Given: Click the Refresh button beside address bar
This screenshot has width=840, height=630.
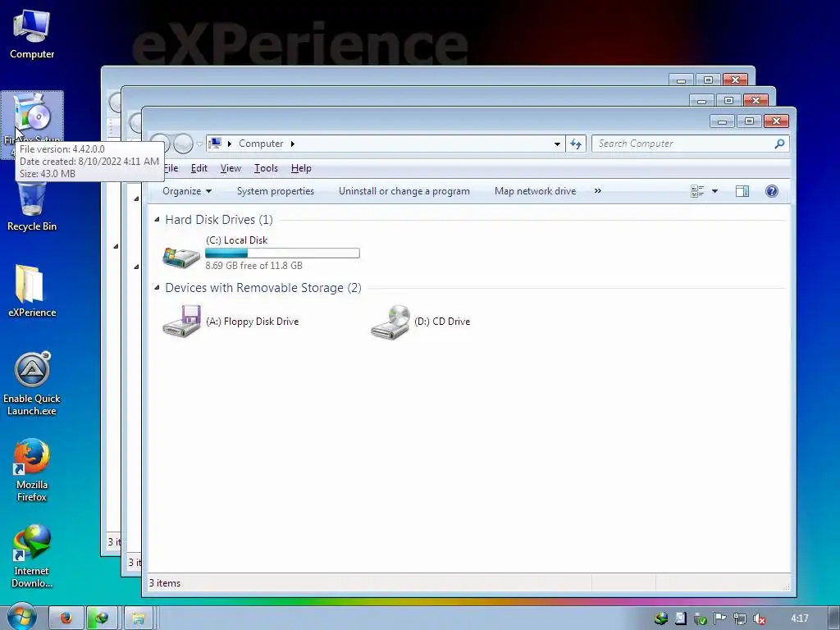Looking at the screenshot, I should (576, 144).
